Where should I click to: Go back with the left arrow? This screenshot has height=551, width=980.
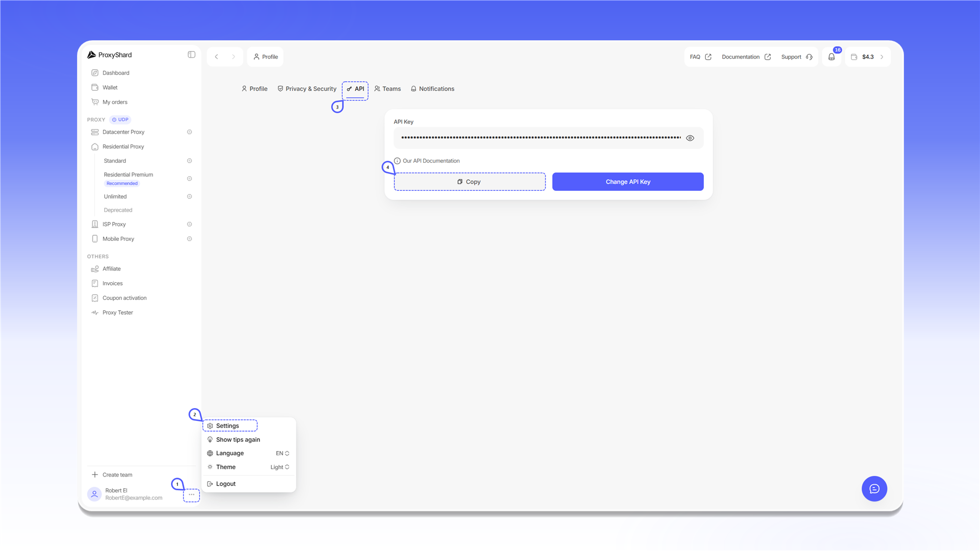pyautogui.click(x=216, y=57)
